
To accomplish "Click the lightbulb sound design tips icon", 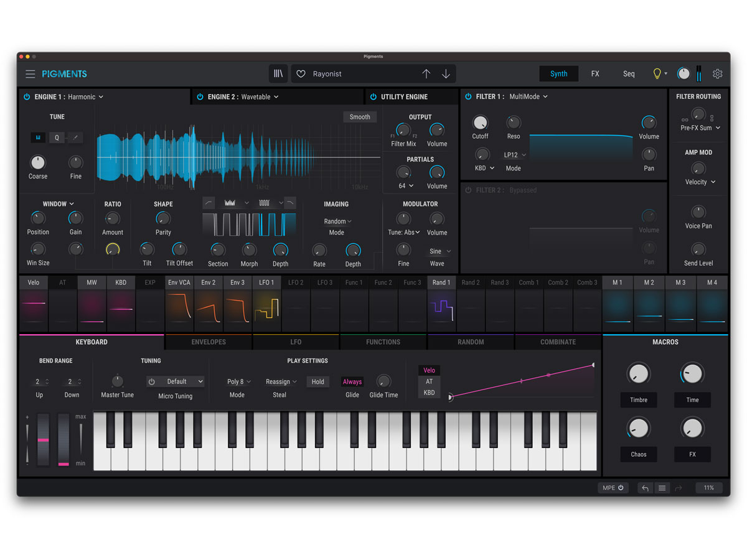I will point(657,73).
